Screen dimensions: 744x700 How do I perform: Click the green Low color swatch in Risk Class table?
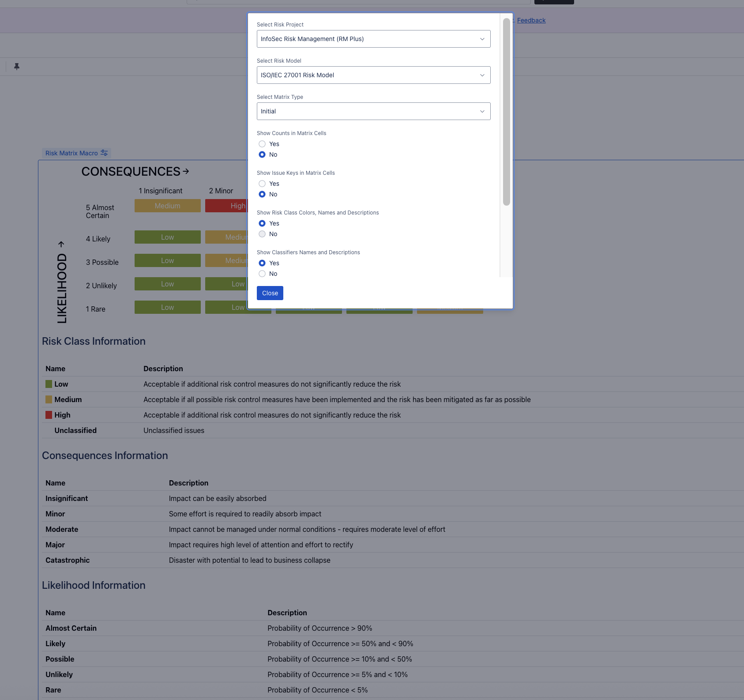tap(49, 384)
